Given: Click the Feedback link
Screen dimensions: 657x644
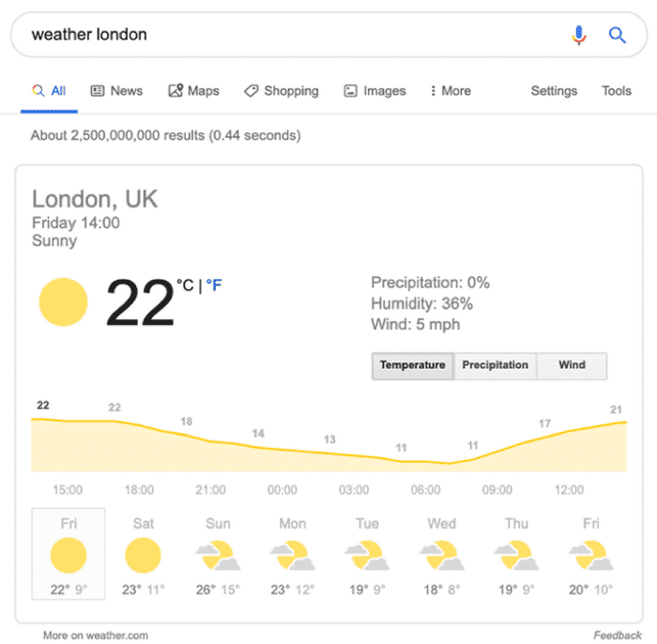Looking at the screenshot, I should (x=618, y=636).
